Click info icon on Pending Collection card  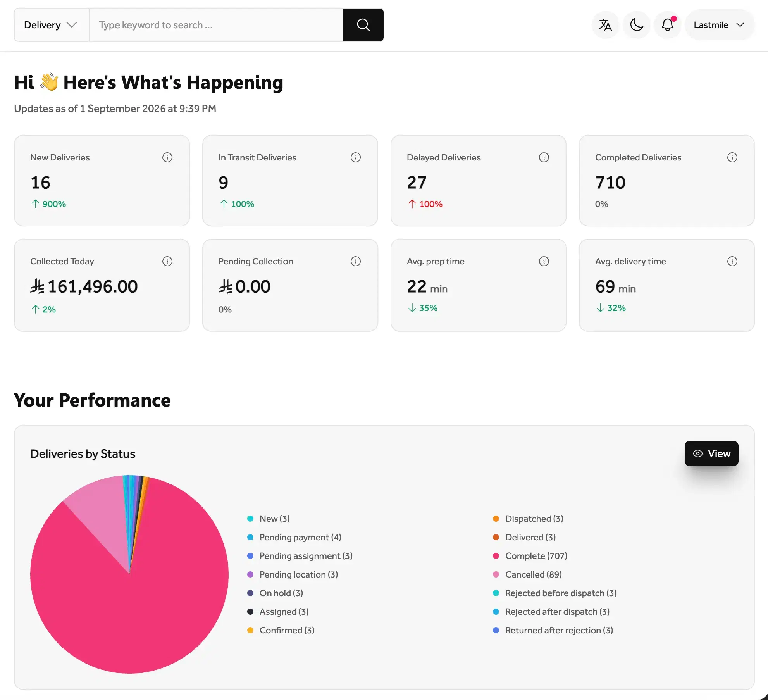coord(356,261)
